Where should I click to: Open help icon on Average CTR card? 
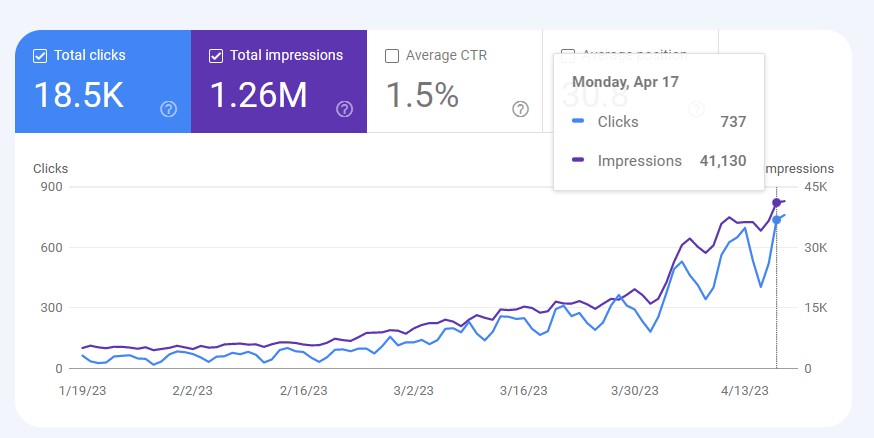520,109
